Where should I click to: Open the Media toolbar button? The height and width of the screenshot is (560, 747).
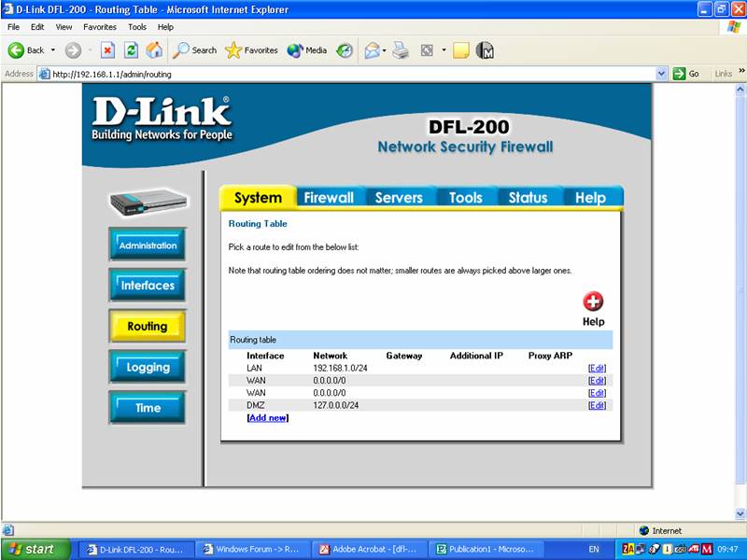pyautogui.click(x=307, y=50)
